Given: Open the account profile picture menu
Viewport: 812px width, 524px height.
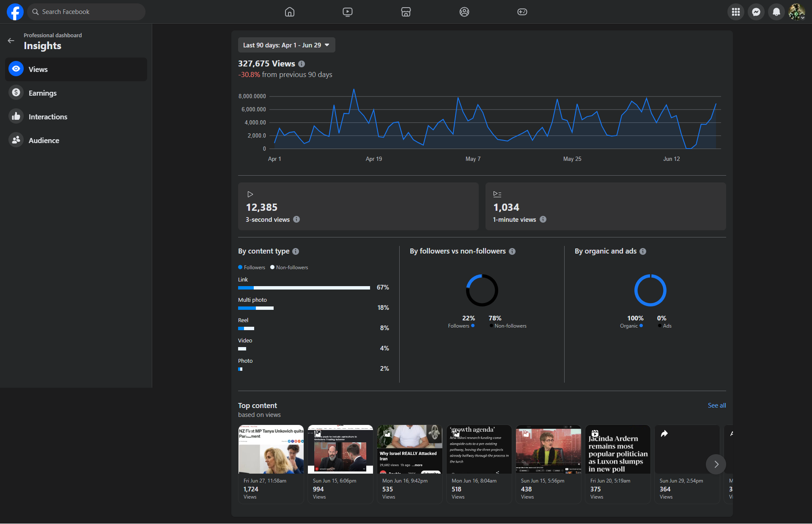Looking at the screenshot, I should (x=797, y=12).
